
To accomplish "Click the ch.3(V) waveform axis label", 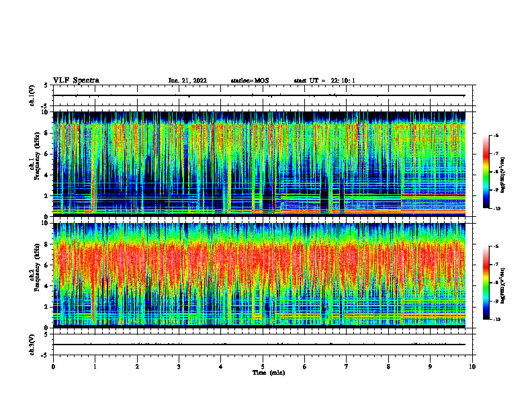I will pyautogui.click(x=32, y=345).
